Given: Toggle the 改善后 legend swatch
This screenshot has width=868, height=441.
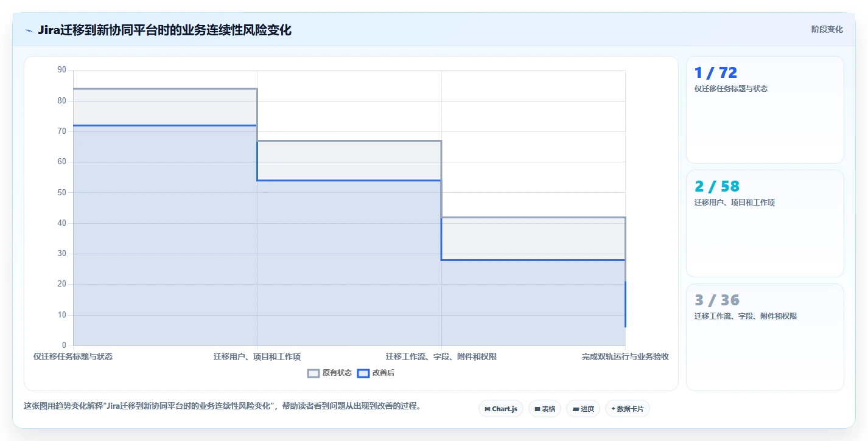Looking at the screenshot, I should (x=363, y=373).
